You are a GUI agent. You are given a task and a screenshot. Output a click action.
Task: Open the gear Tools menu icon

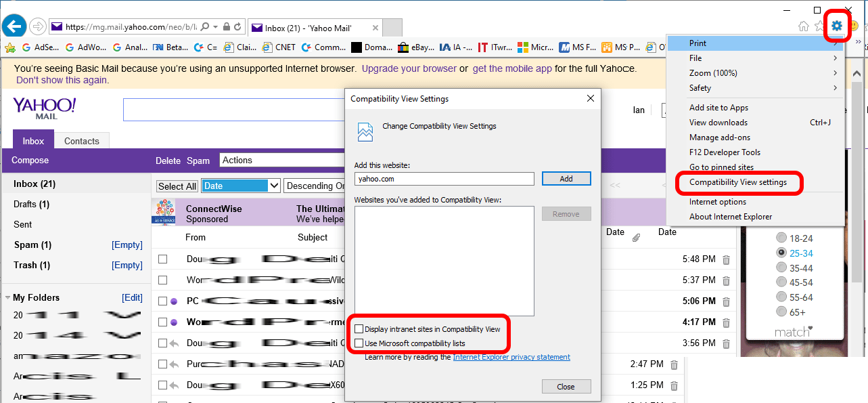(x=837, y=26)
